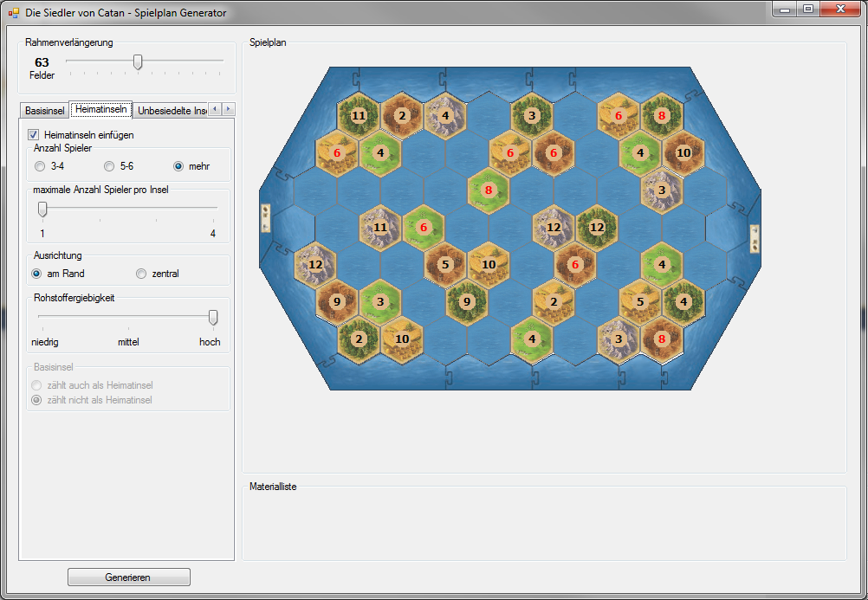
Task: Choose zentral alignment option
Action: click(141, 274)
